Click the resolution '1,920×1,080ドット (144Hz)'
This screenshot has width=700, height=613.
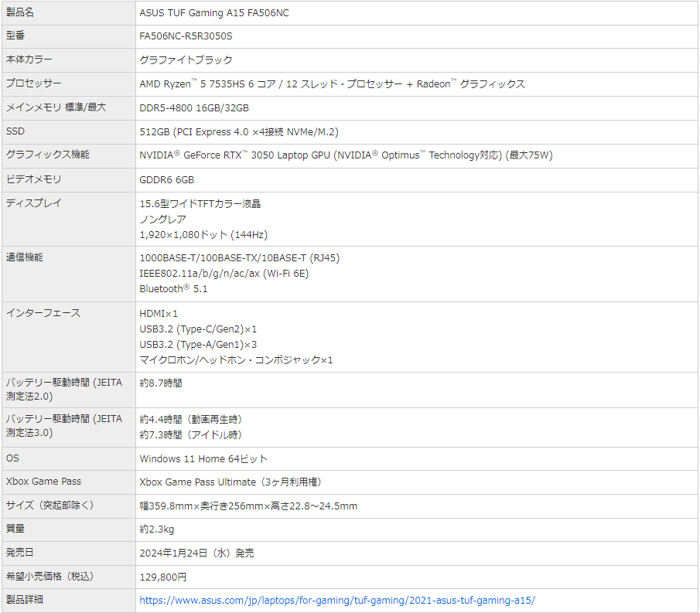click(x=203, y=235)
